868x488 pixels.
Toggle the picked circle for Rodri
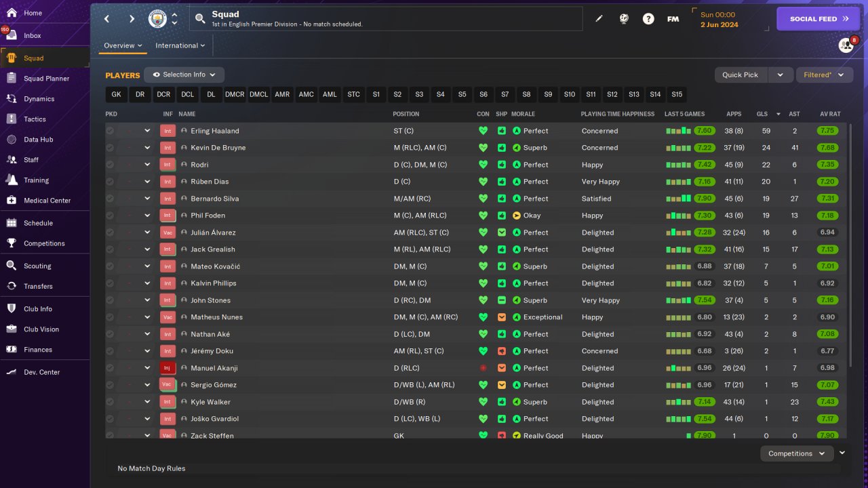coord(110,165)
